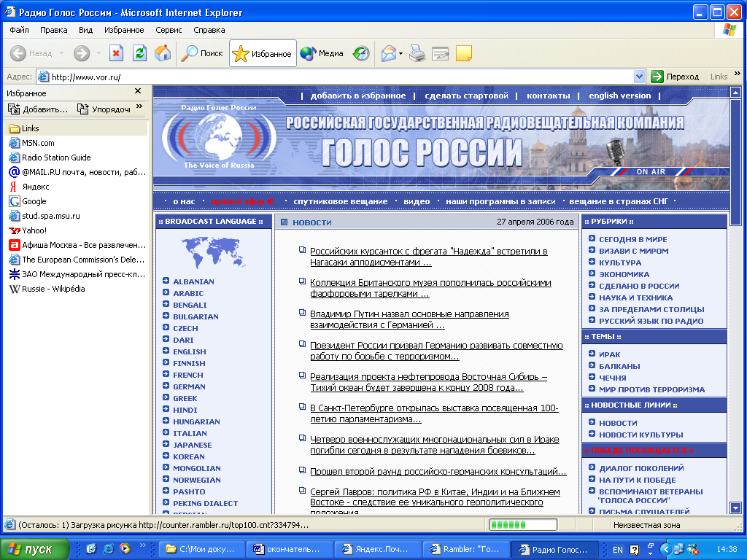Image resolution: width=747 pixels, height=560 pixels.
Task: Toggle the Избранное favorites star button
Action: (263, 53)
